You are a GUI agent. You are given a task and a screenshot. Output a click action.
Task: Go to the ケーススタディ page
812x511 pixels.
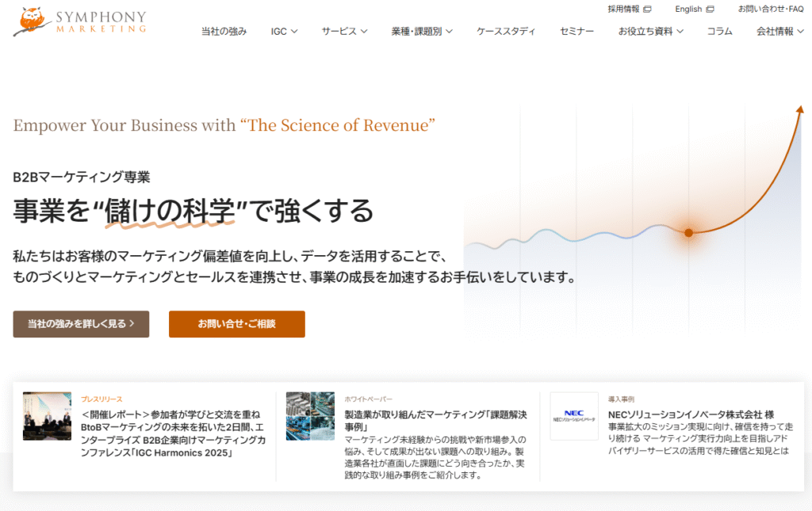(x=506, y=32)
